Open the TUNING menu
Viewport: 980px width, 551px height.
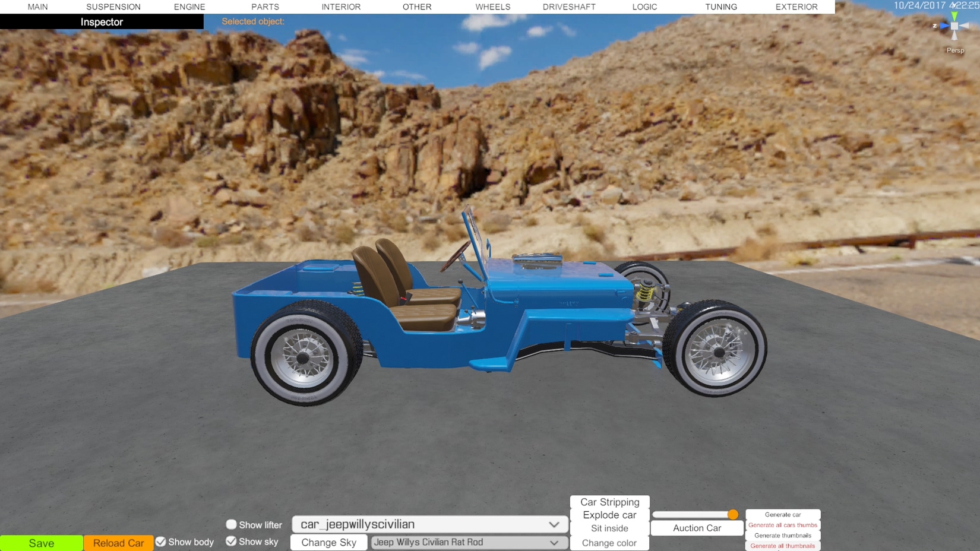tap(720, 7)
